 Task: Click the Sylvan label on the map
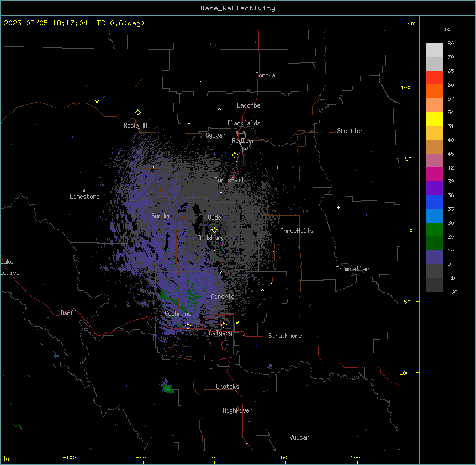click(215, 135)
